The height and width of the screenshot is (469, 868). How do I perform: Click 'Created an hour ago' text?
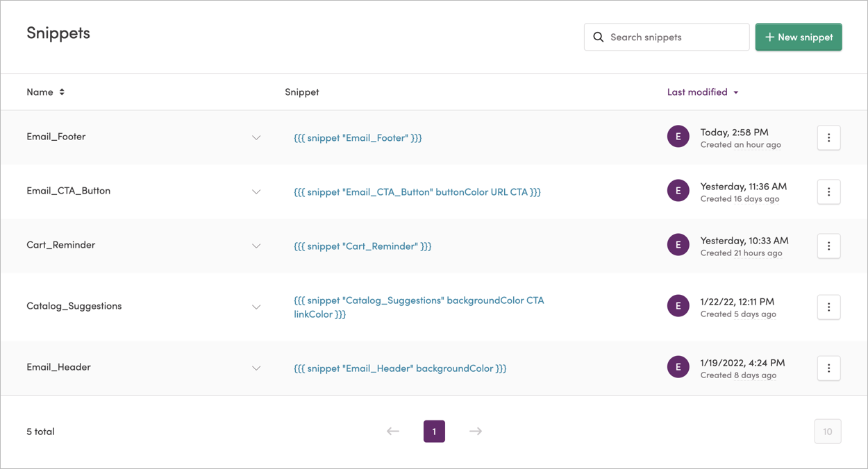click(741, 145)
